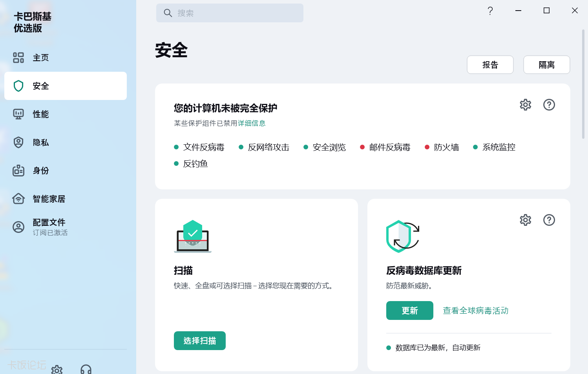
Task: Open help icon in database update card
Action: 549,220
